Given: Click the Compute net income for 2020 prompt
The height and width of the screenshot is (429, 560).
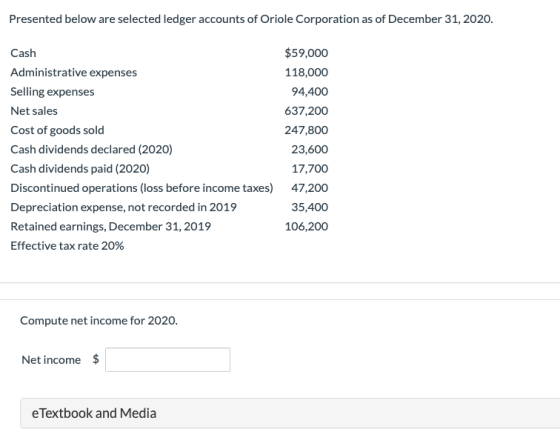Looking at the screenshot, I should pos(99,321).
